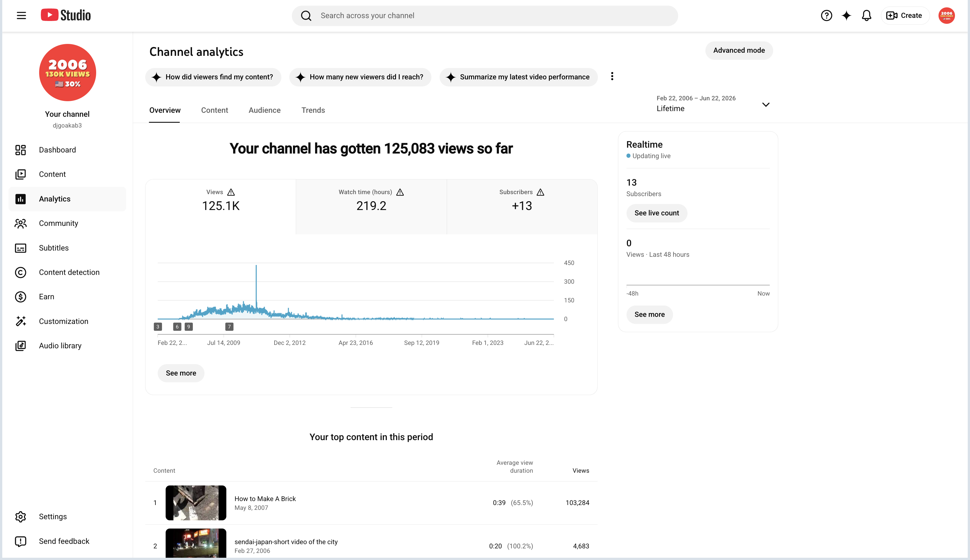970x560 pixels.
Task: Select the Subscribers metric card
Action: [522, 207]
